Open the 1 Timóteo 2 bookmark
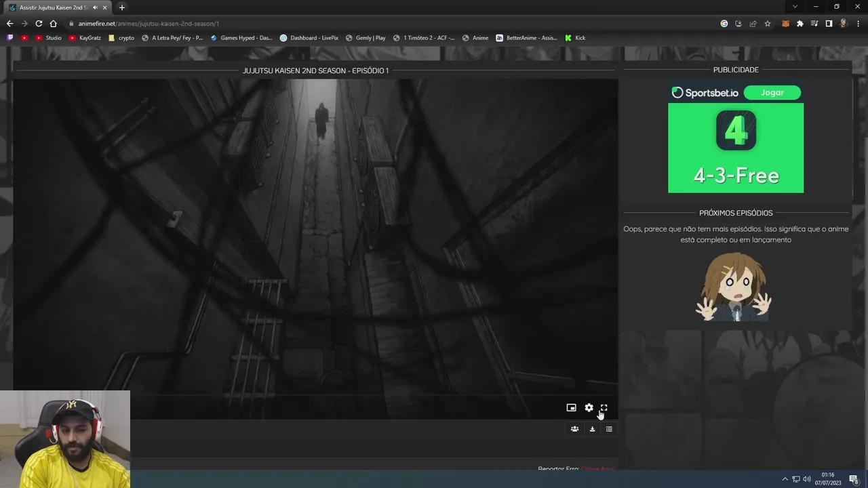Screen dimensions: 868x488 point(424,38)
